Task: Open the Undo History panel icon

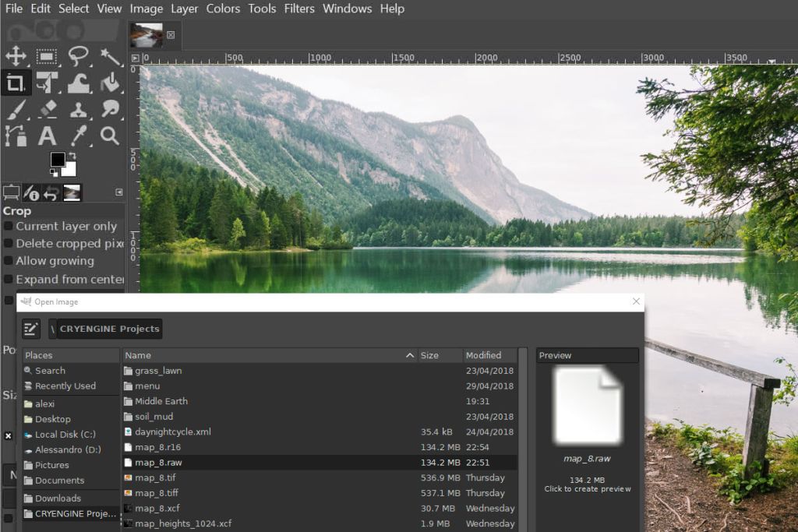Action: pyautogui.click(x=51, y=192)
